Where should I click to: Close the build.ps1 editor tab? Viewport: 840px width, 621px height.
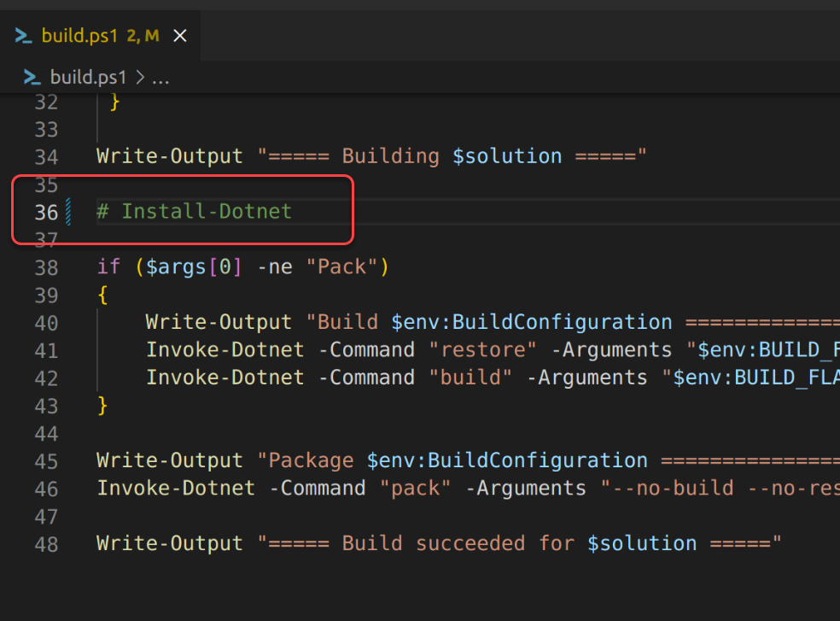click(180, 36)
